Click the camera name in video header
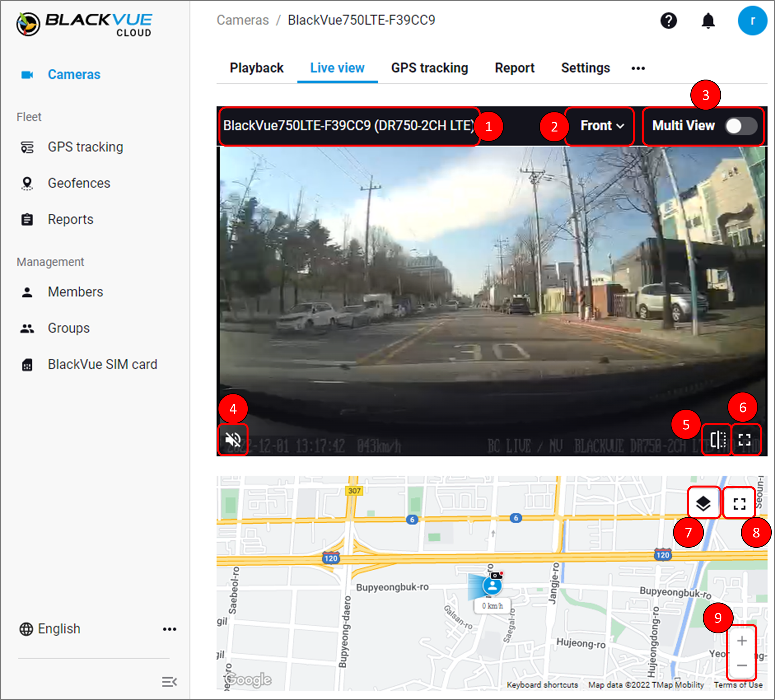Screen dimensions: 775x700 (x=349, y=126)
